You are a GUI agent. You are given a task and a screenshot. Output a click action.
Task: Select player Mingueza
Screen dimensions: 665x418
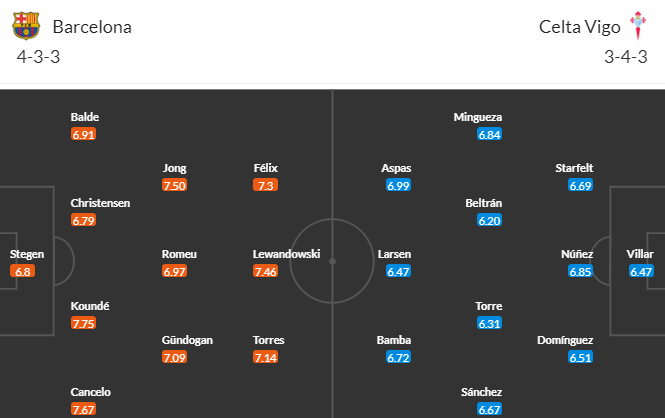tap(478, 117)
